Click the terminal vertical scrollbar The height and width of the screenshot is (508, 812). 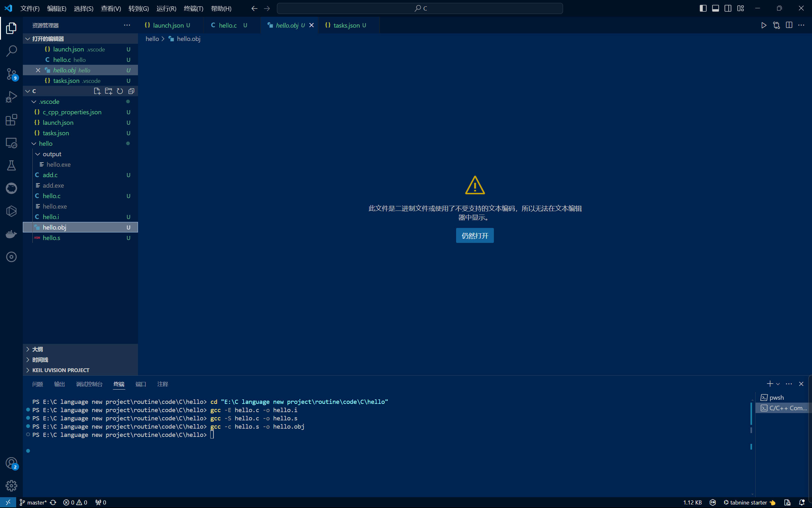(x=751, y=413)
